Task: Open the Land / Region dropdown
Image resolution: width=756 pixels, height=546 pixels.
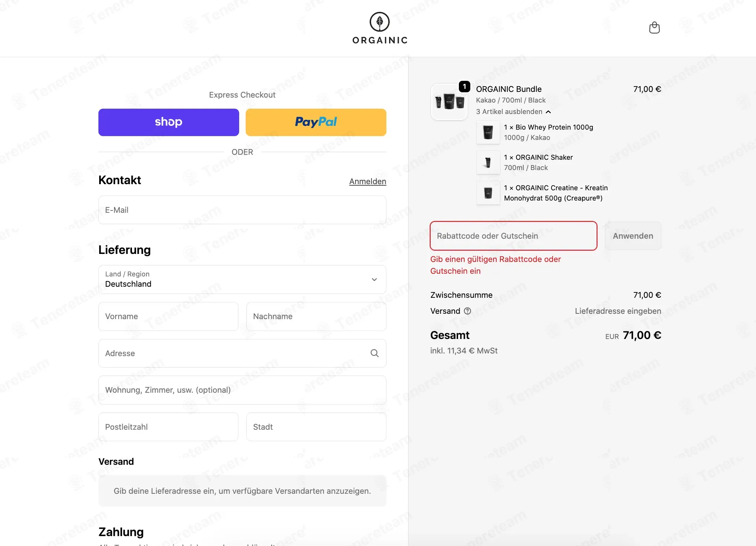Action: pos(242,279)
